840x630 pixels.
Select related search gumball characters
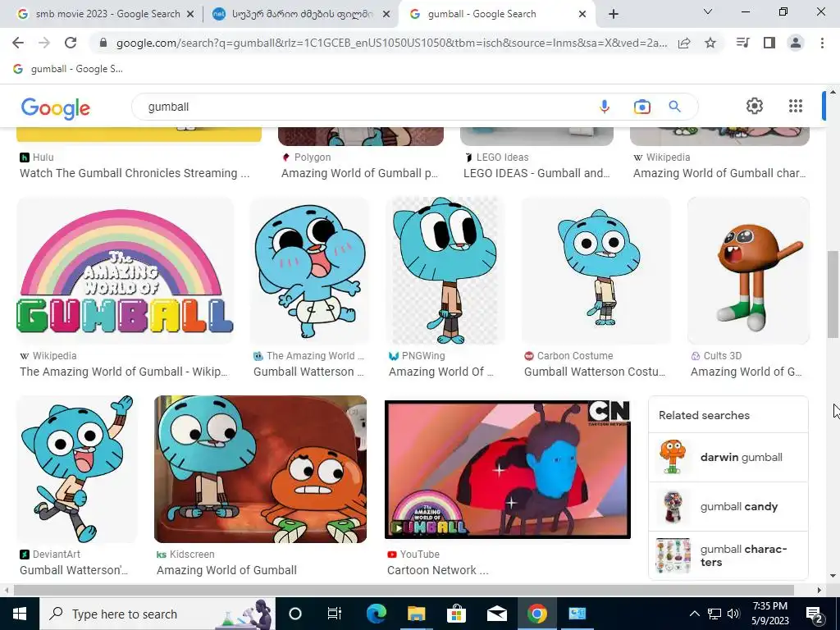click(728, 555)
